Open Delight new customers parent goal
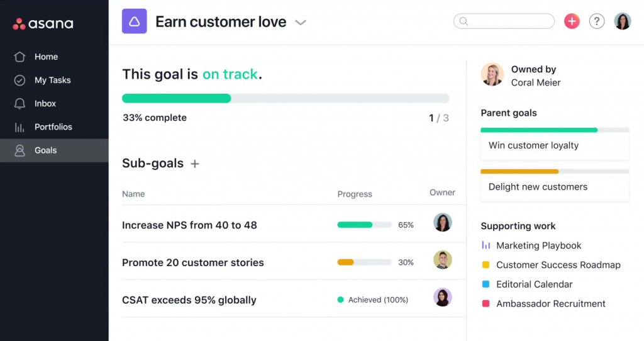Viewport: 644px width, 341px height. 538,187
